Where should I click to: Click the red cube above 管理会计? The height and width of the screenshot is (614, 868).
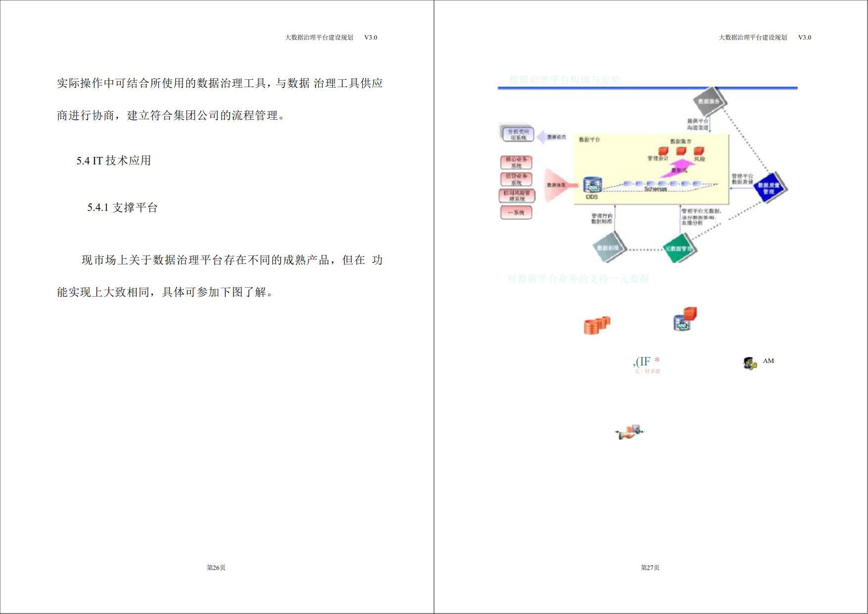pos(663,150)
